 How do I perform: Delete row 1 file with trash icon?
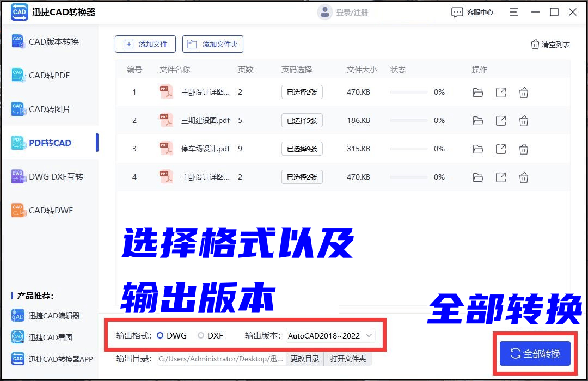524,92
